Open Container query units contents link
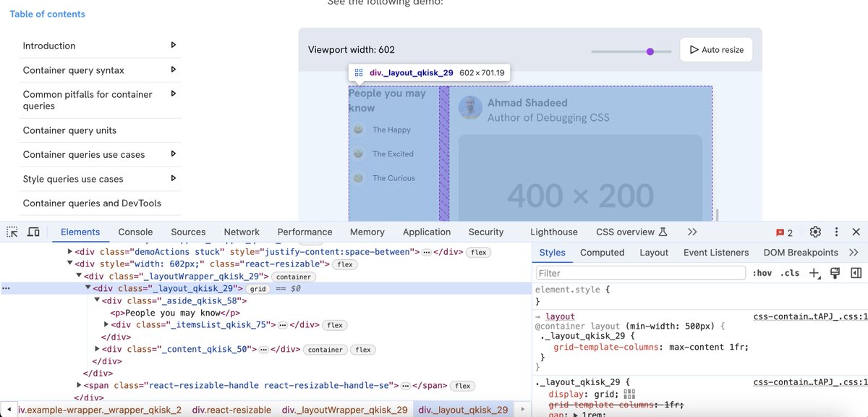This screenshot has width=868, height=417. pos(69,130)
